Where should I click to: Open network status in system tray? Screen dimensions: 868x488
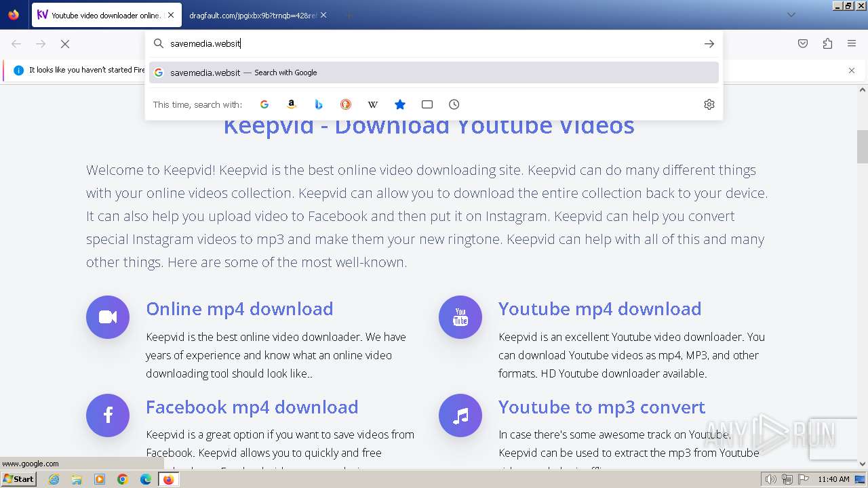pos(787,479)
